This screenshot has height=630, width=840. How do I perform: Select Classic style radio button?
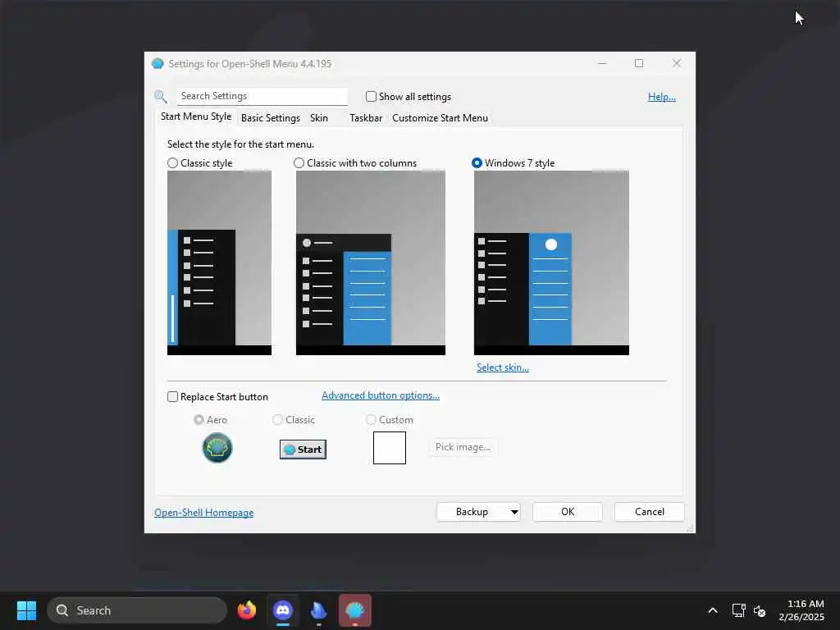point(172,163)
